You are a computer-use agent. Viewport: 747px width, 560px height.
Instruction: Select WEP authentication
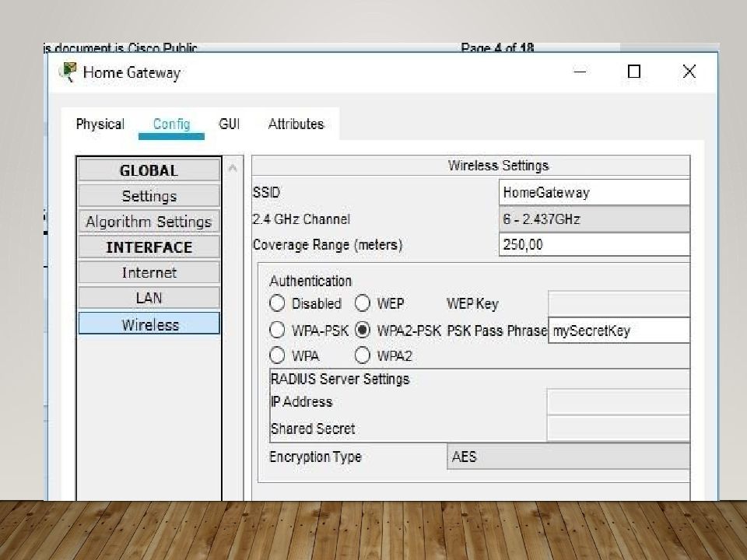pyautogui.click(x=362, y=303)
